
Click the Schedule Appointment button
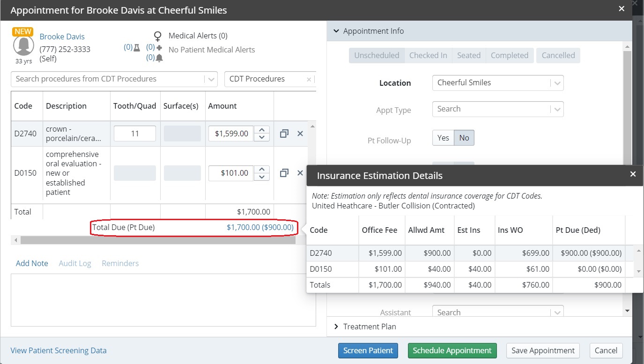452,350
